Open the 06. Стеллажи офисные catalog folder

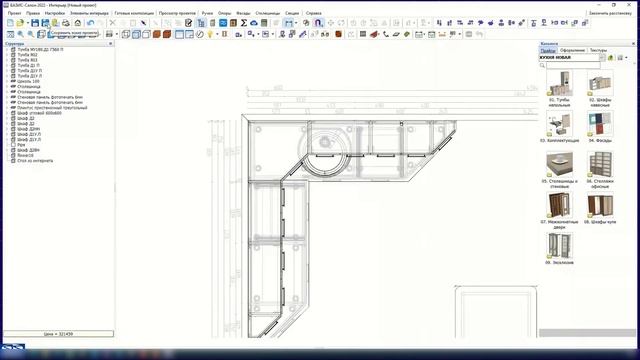(600, 170)
